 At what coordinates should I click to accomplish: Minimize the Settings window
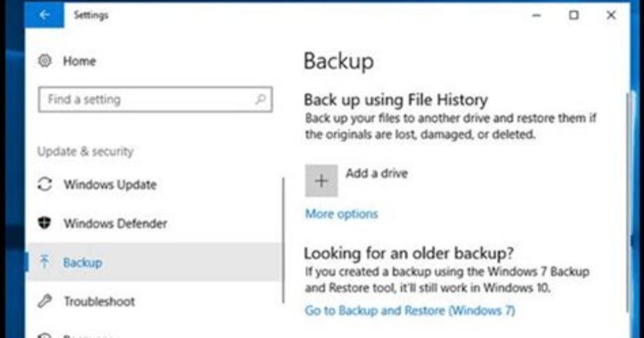(x=536, y=15)
